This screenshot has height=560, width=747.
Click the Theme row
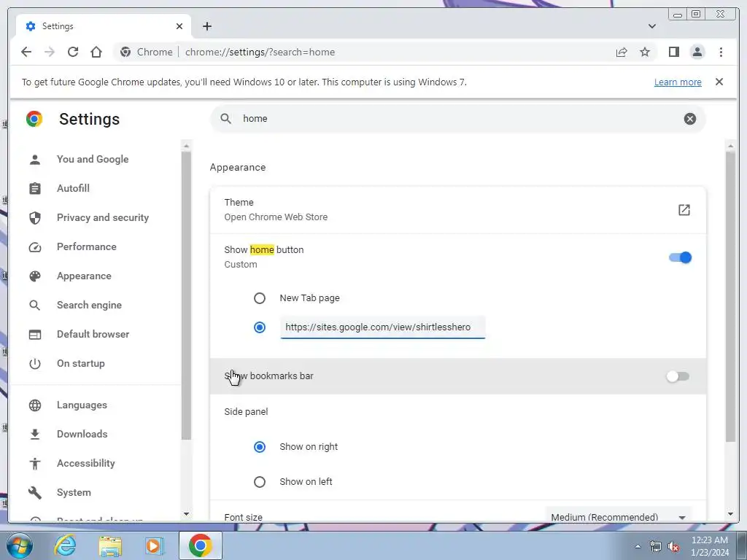(457, 209)
